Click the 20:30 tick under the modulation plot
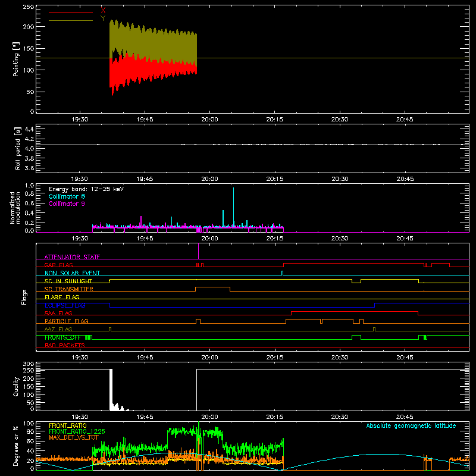 pos(340,239)
